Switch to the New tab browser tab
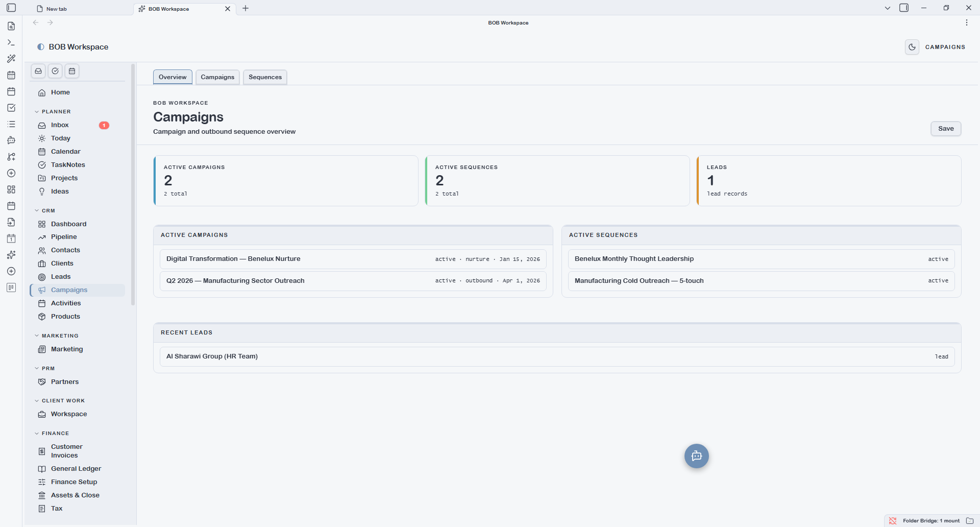The image size is (980, 527). pos(82,9)
